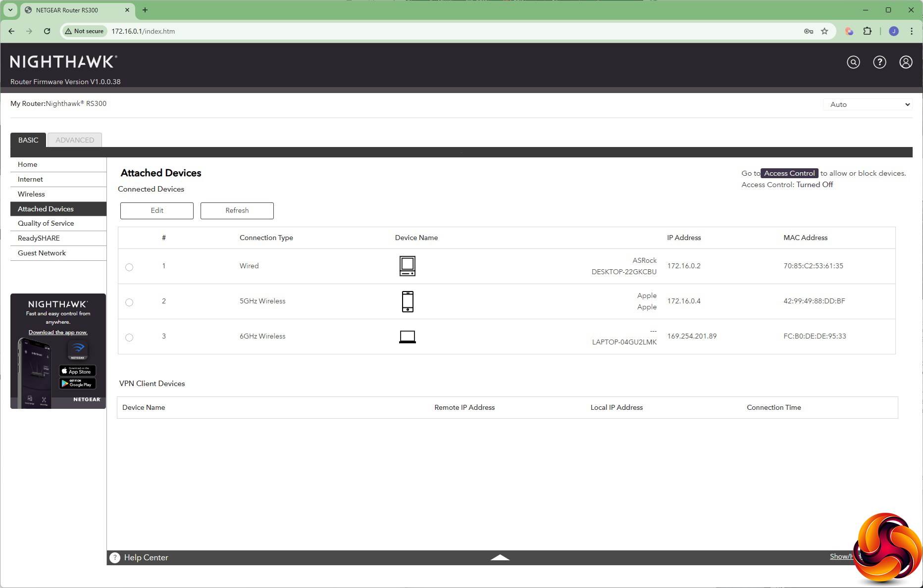Open Guest Network in the sidebar

click(58, 253)
